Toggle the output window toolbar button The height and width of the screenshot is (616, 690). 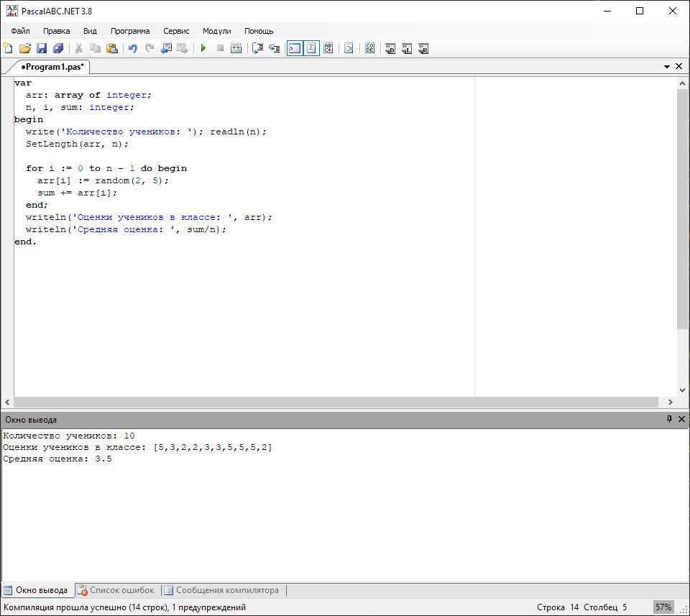click(x=295, y=48)
